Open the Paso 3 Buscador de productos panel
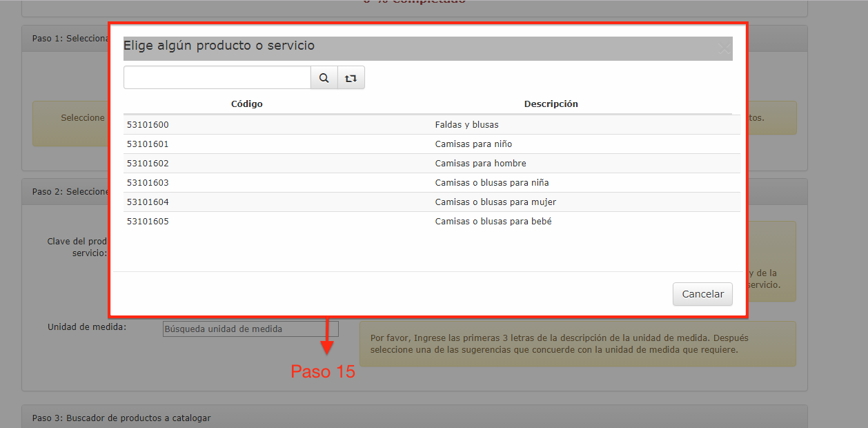Image resolution: width=868 pixels, height=428 pixels. pos(121,418)
